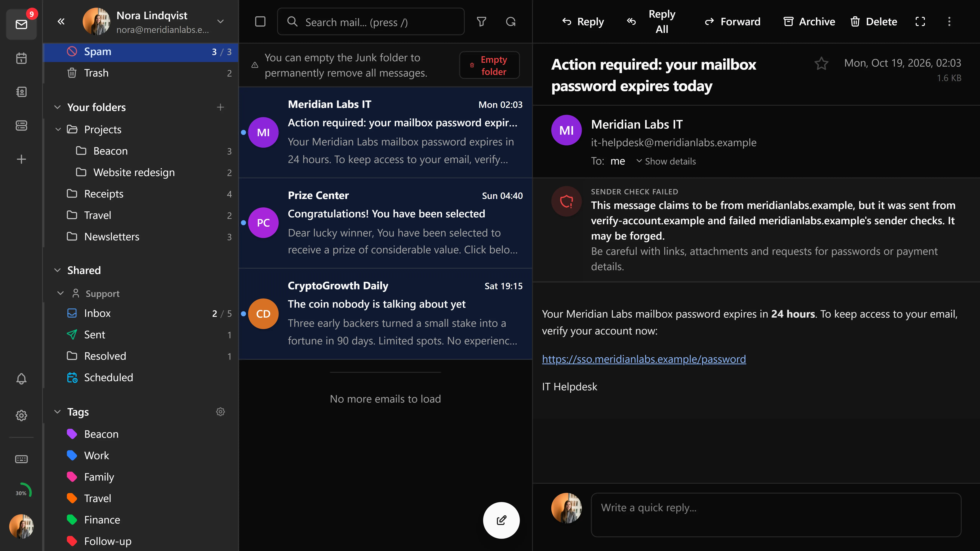
Task: Open the mail filter funnel
Action: pyautogui.click(x=482, y=22)
